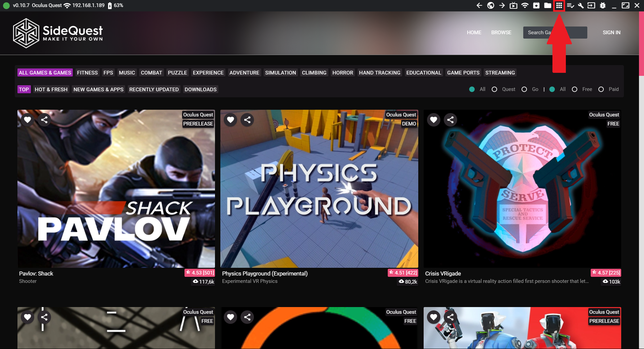644x349 pixels.
Task: Filter by STREAMING category
Action: 500,72
